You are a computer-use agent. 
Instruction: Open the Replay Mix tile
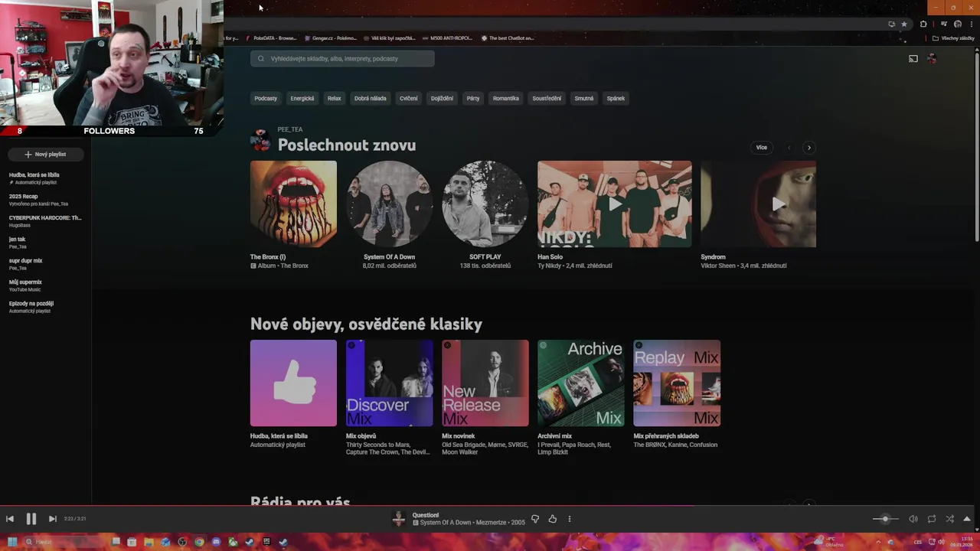click(x=677, y=383)
